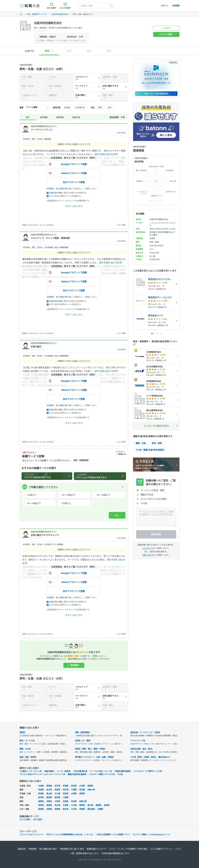
Task: Click chevron on ITエンジニア志向の方はこちら banner
Action: pos(123,476)
